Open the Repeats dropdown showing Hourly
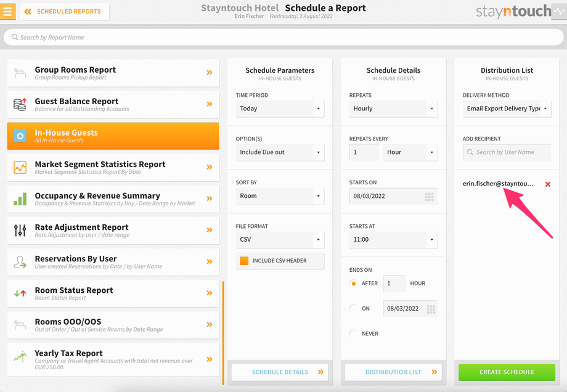567x392 pixels. coord(393,108)
